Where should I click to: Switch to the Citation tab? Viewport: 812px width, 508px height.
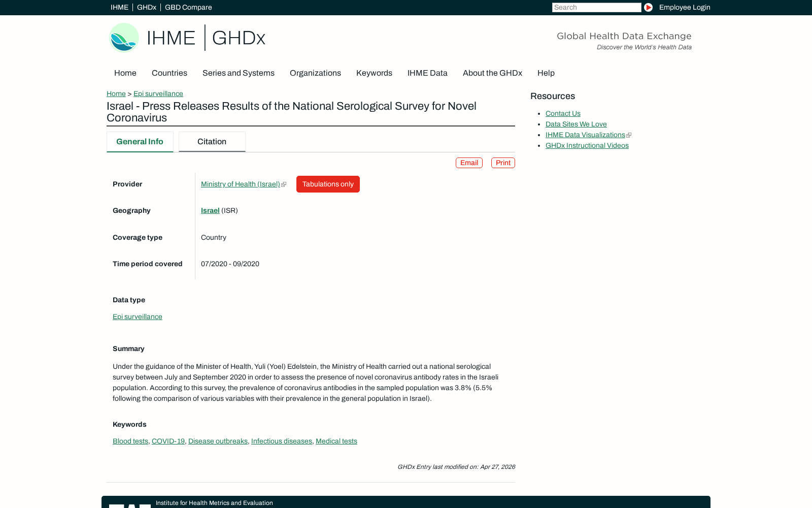tap(212, 142)
